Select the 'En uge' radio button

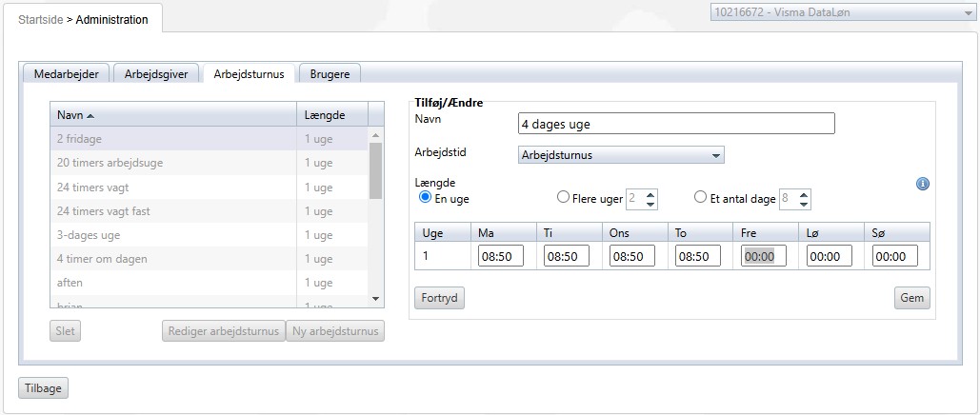coord(426,197)
